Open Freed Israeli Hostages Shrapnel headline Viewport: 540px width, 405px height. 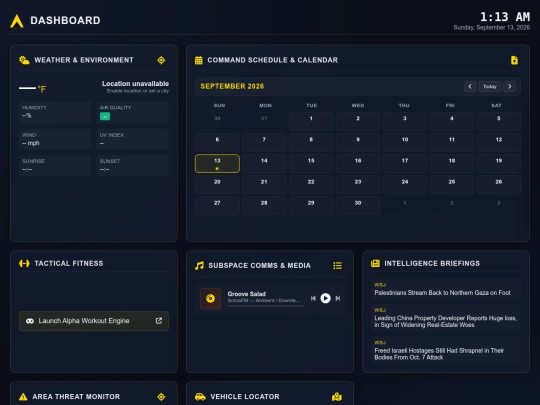point(446,351)
